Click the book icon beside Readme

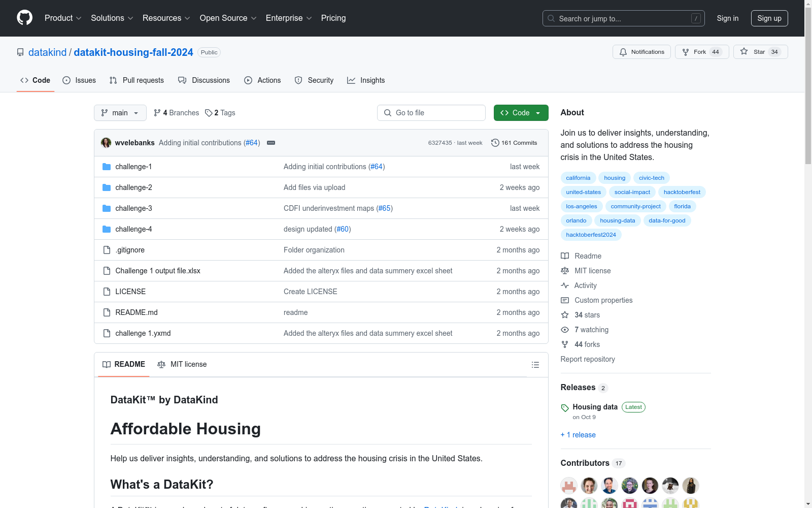coord(565,256)
